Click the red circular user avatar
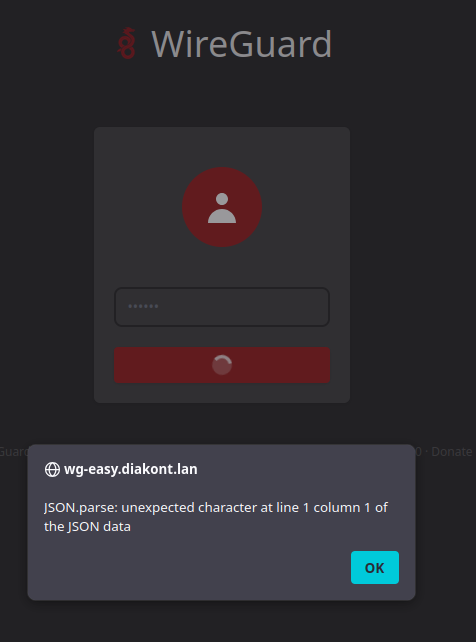476x642 pixels. point(222,207)
